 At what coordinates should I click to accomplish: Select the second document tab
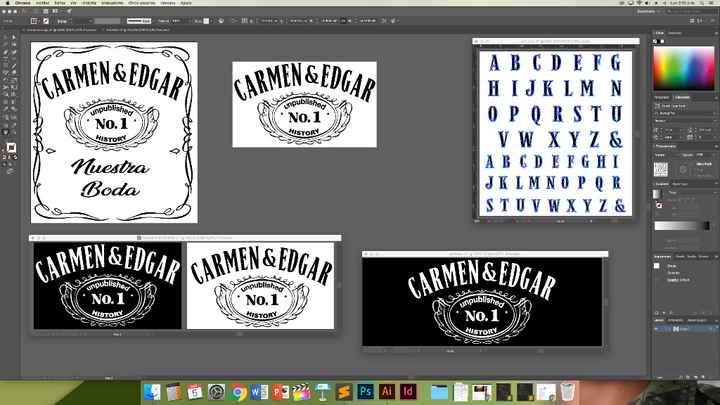[x=138, y=29]
